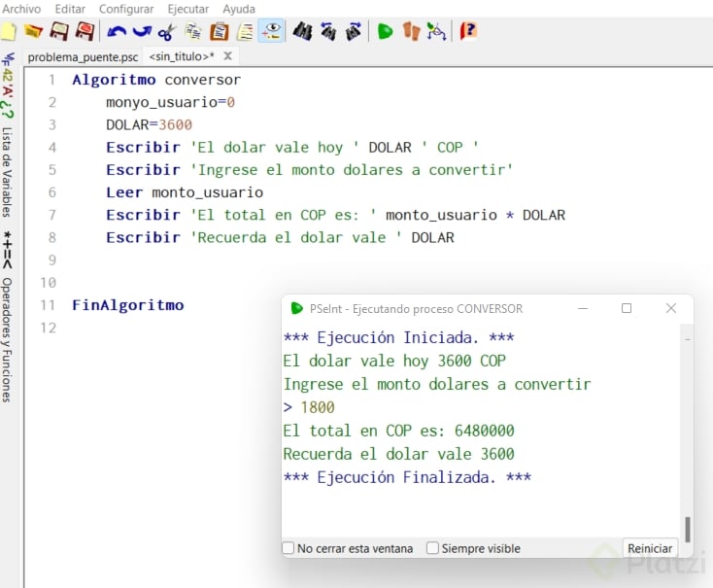Open the Configurar menu
The image size is (713, 588).
(126, 9)
